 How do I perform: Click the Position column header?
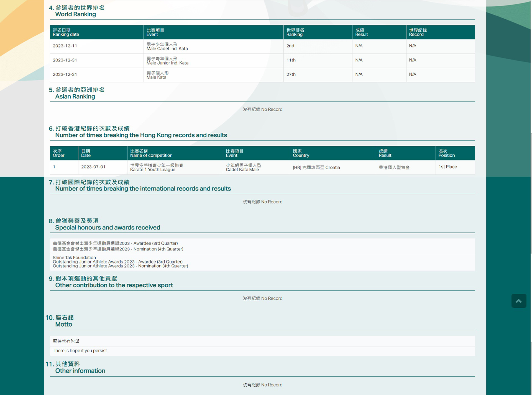[446, 153]
